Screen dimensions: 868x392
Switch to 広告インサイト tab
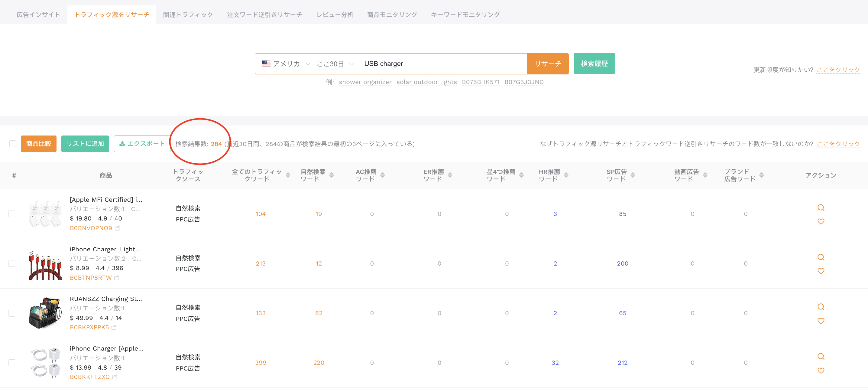pos(38,15)
